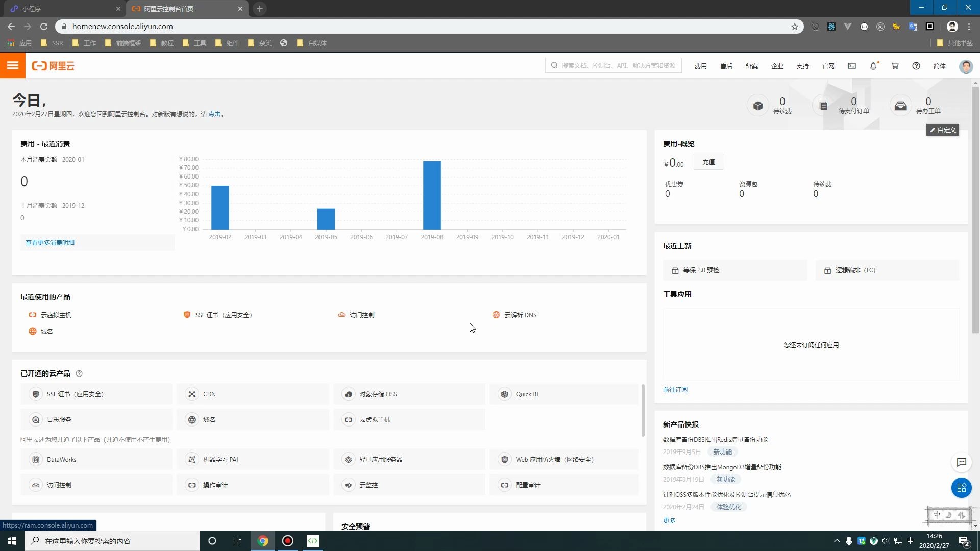Show hidden system tray icons
The width and height of the screenshot is (980, 551).
click(837, 541)
